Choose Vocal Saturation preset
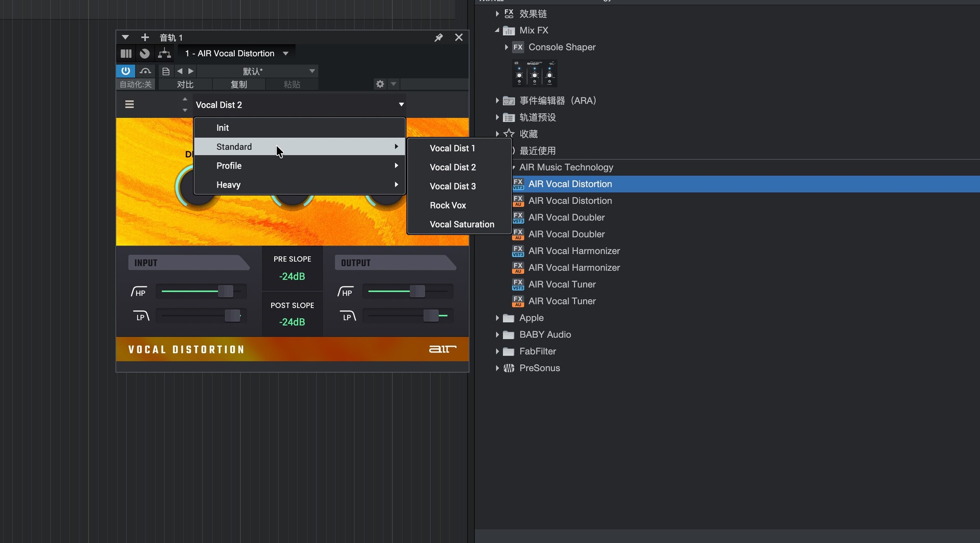This screenshot has width=980, height=543. point(461,224)
